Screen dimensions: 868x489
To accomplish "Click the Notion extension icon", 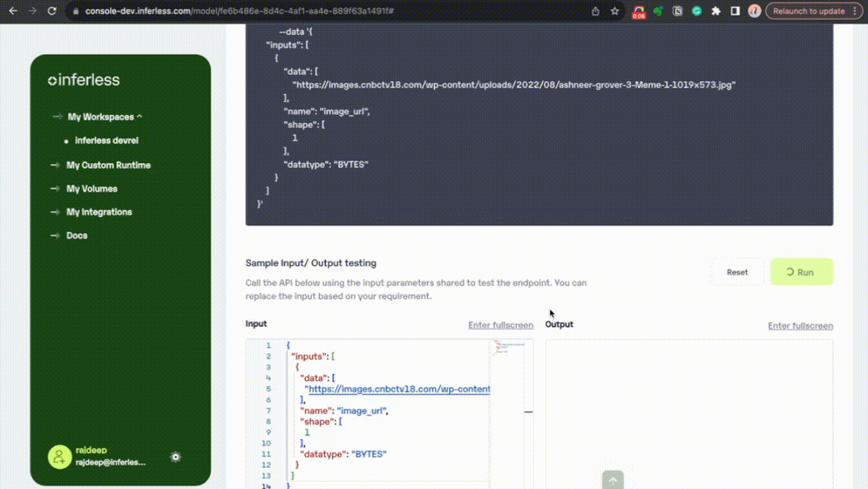I will coord(678,11).
